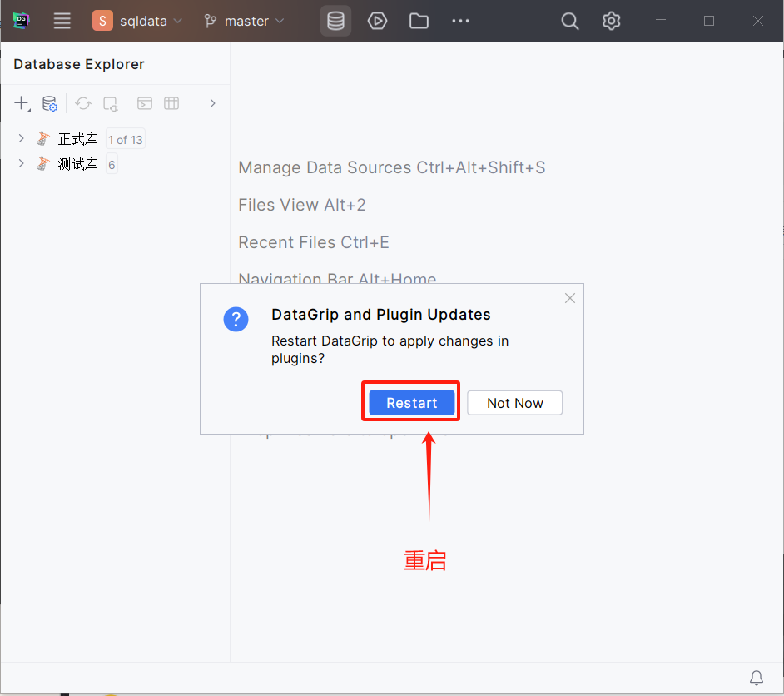This screenshot has width=784, height=696.
Task: Click the New data source plus icon
Action: [x=22, y=103]
